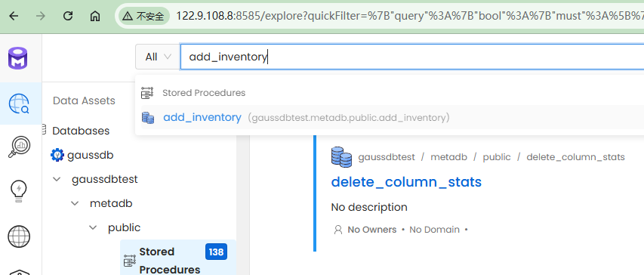Image resolution: width=644 pixels, height=275 pixels.
Task: Open the Insights lightbulb sidebar icon
Action: [x=18, y=191]
